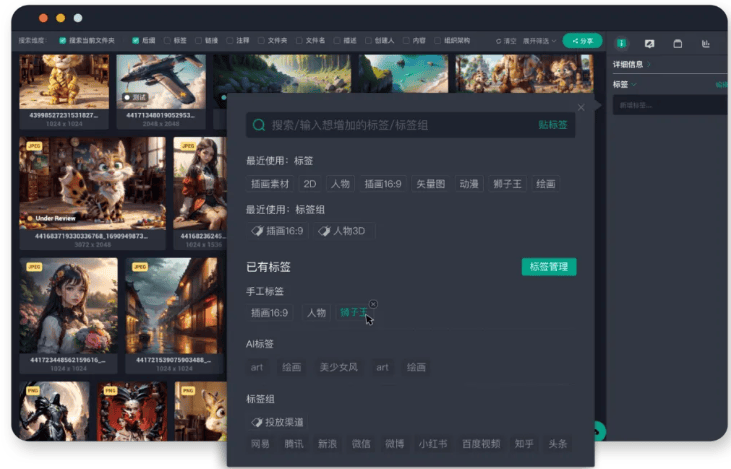
Task: Remove the 狮子王 tag via small x badge
Action: (x=373, y=304)
